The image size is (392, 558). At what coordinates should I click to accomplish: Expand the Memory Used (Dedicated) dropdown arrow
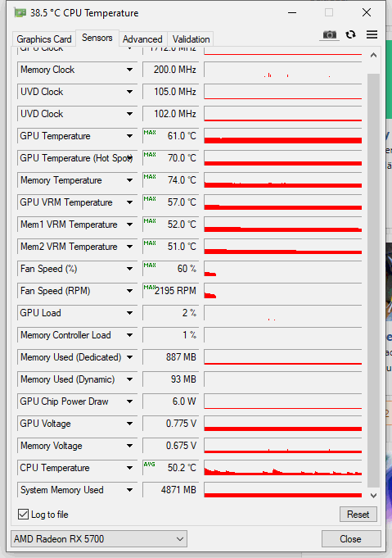click(130, 357)
